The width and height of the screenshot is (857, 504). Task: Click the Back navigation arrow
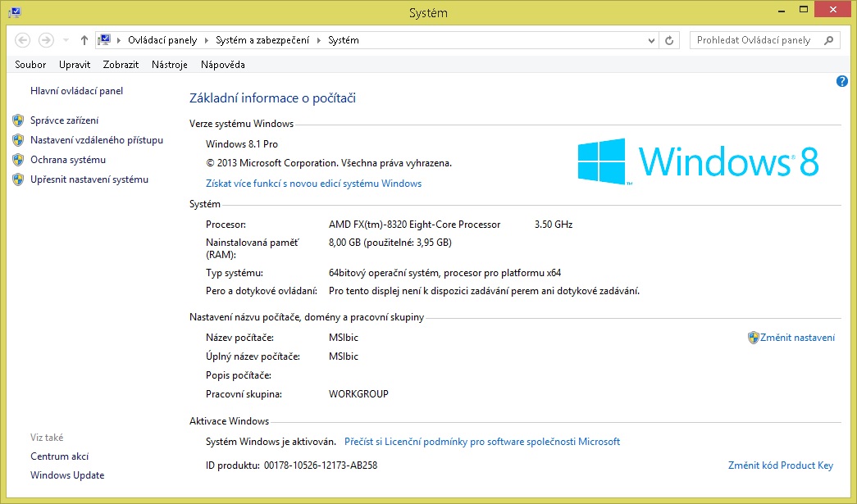(23, 40)
